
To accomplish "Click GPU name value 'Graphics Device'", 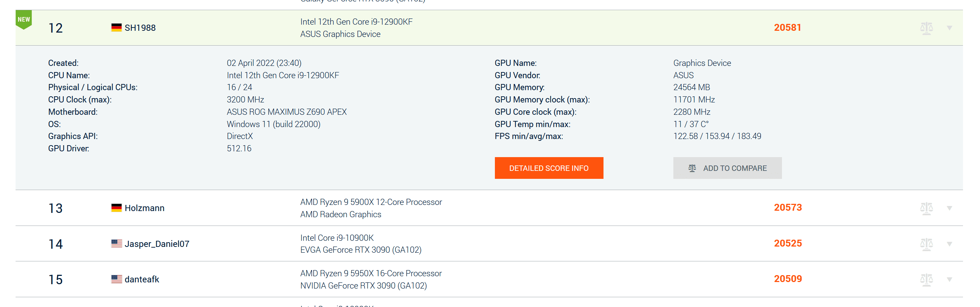I will (702, 63).
